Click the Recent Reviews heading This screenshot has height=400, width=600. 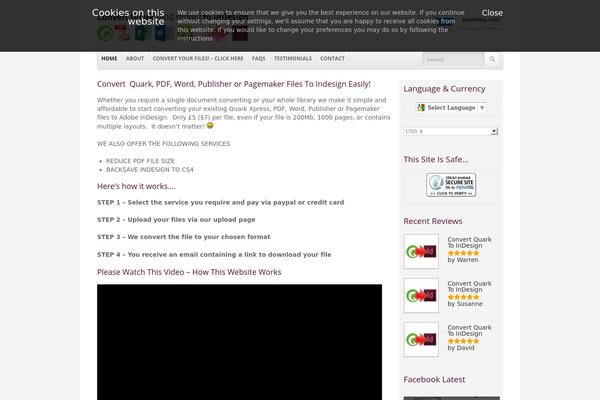[x=433, y=221]
